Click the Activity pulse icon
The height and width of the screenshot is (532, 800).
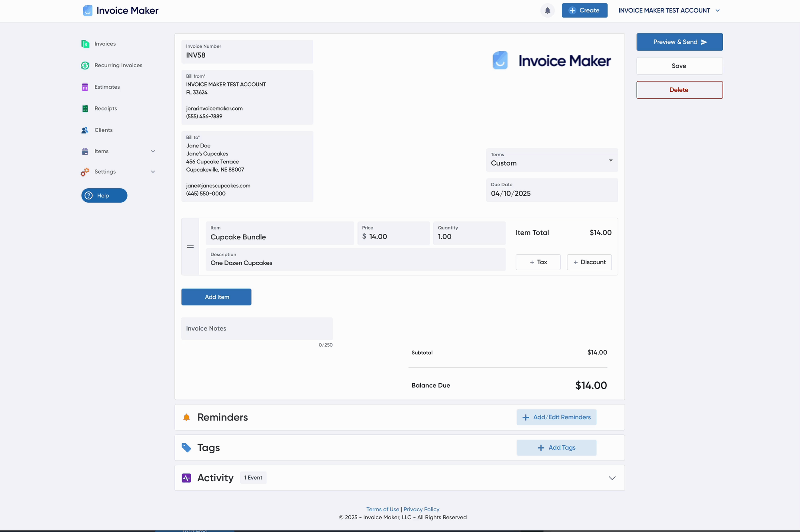(x=186, y=478)
